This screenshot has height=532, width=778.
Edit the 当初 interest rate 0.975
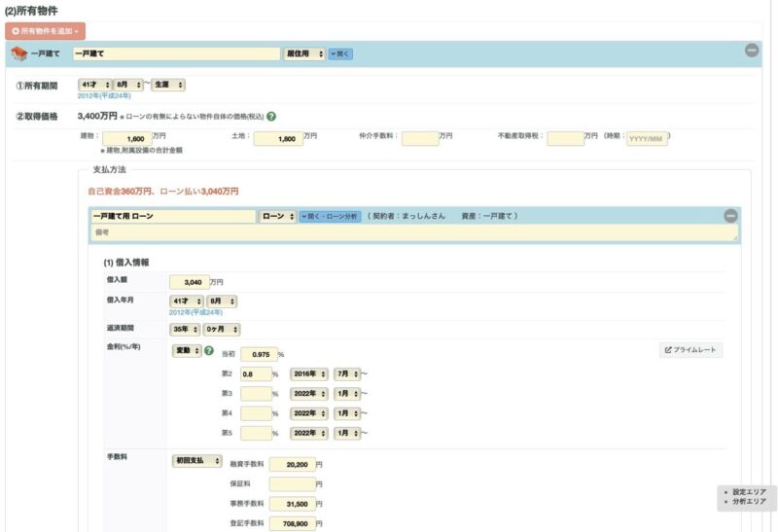coord(259,354)
